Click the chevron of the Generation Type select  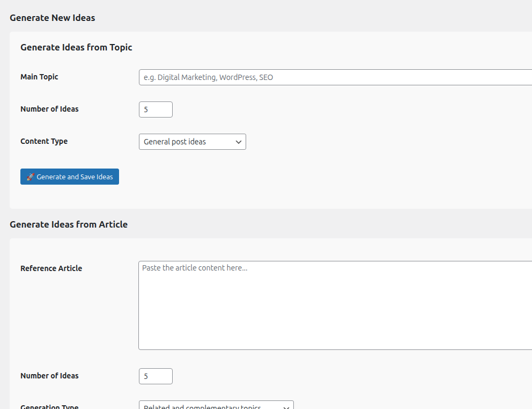click(286, 406)
